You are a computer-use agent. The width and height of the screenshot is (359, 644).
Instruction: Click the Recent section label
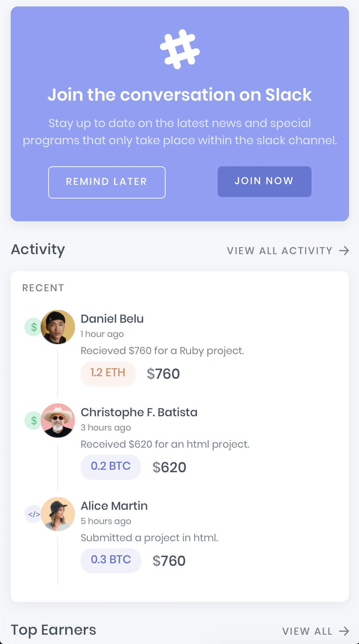(43, 288)
